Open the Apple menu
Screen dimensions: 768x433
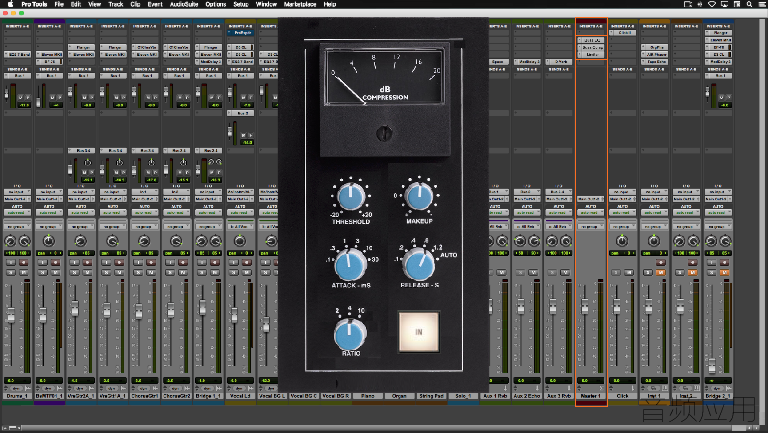tap(10, 4)
